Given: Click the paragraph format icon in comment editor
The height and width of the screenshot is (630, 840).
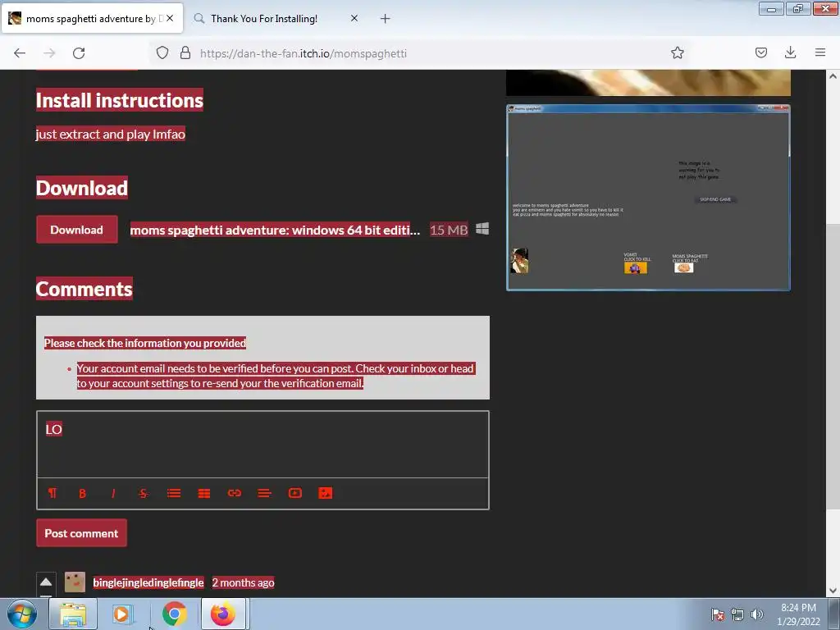Looking at the screenshot, I should (x=52, y=493).
